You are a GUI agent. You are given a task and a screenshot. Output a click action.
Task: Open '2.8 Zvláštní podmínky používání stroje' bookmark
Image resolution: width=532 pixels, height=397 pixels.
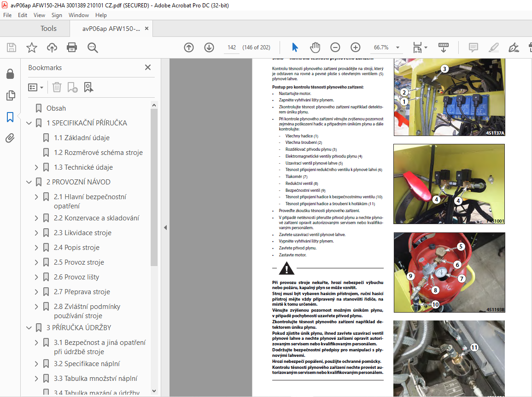[87, 311]
